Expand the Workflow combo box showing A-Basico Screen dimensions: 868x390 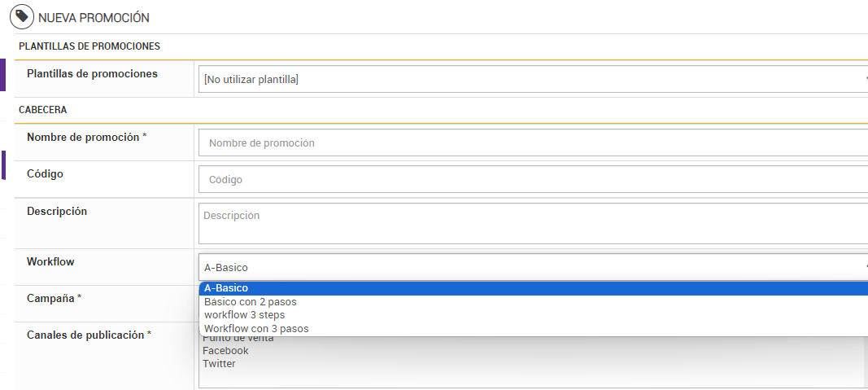[x=533, y=267]
